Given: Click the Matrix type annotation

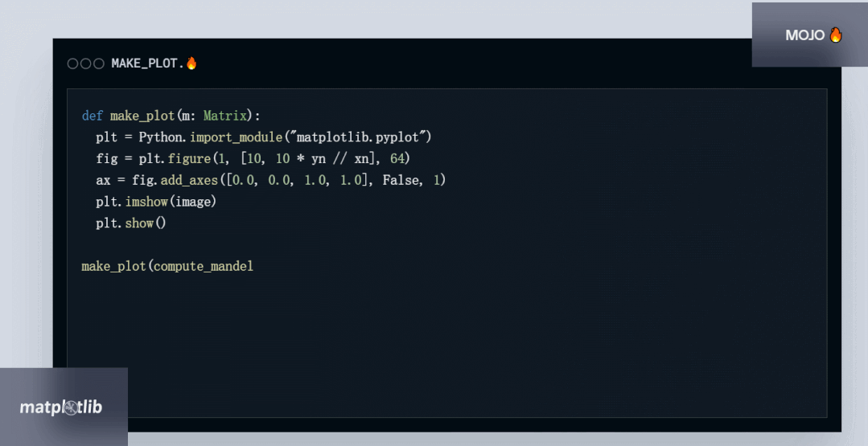Looking at the screenshot, I should [224, 116].
